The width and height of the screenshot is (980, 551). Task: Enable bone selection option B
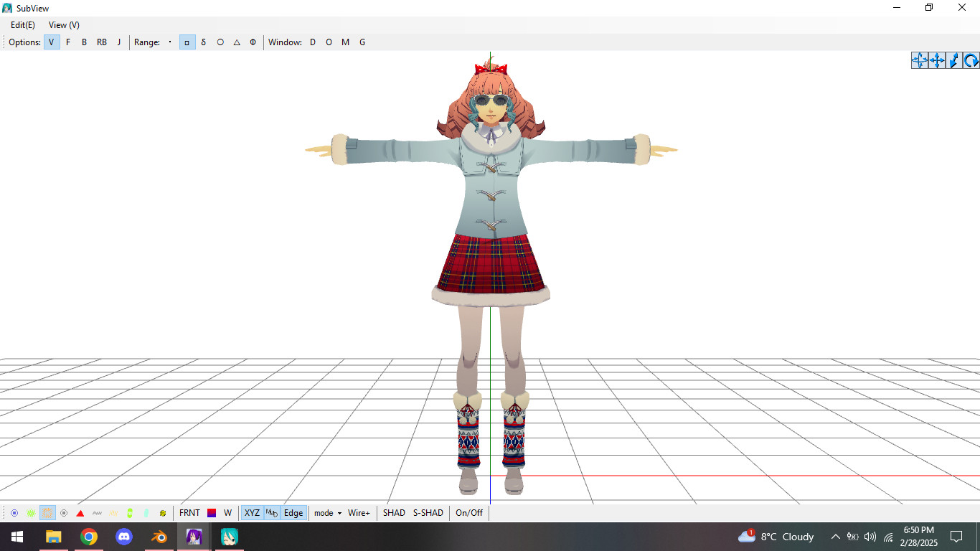pyautogui.click(x=84, y=42)
